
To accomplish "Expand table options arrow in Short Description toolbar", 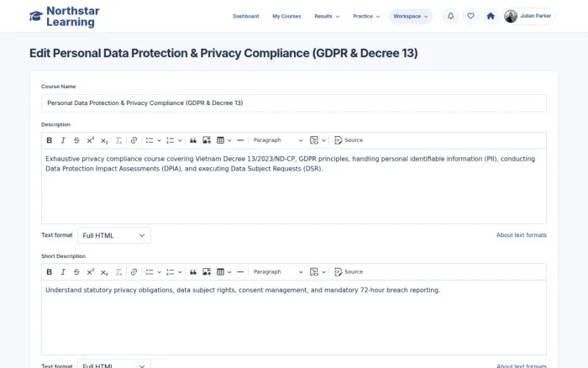I will (229, 272).
